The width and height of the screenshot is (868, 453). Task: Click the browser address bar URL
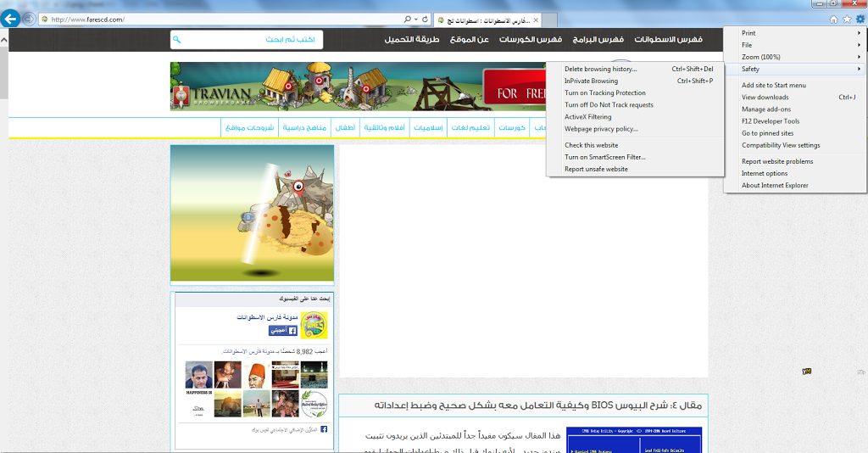pyautogui.click(x=87, y=20)
